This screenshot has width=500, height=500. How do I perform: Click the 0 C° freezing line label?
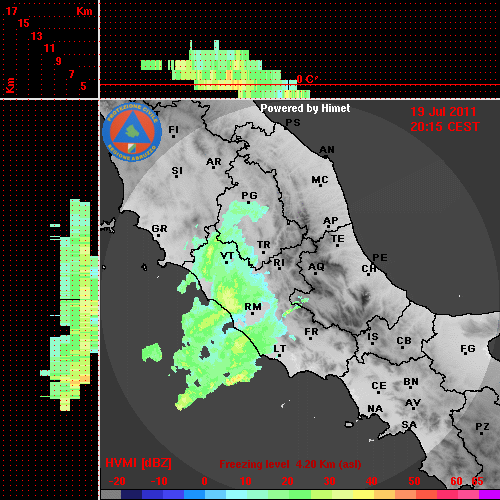pos(307,79)
